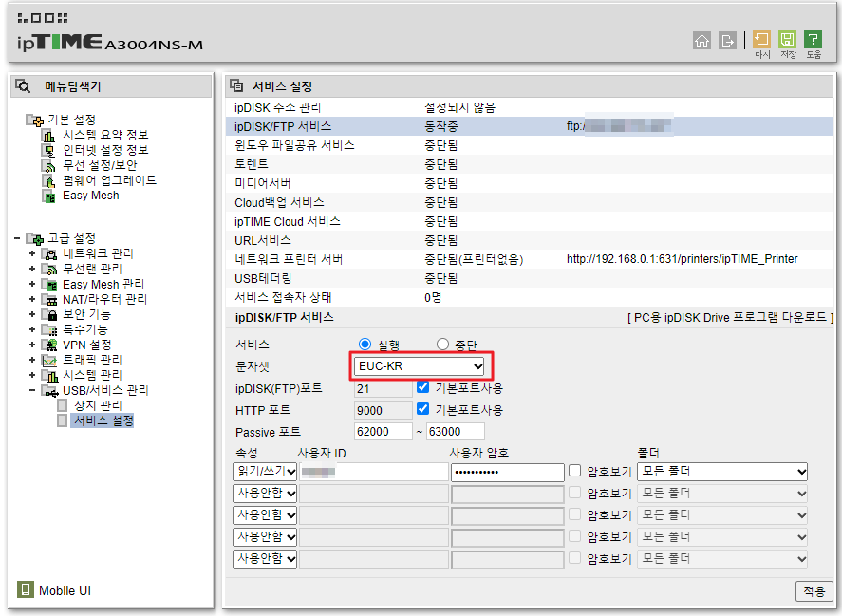
Task: Click the 사용자 암호 password field
Action: tap(508, 472)
